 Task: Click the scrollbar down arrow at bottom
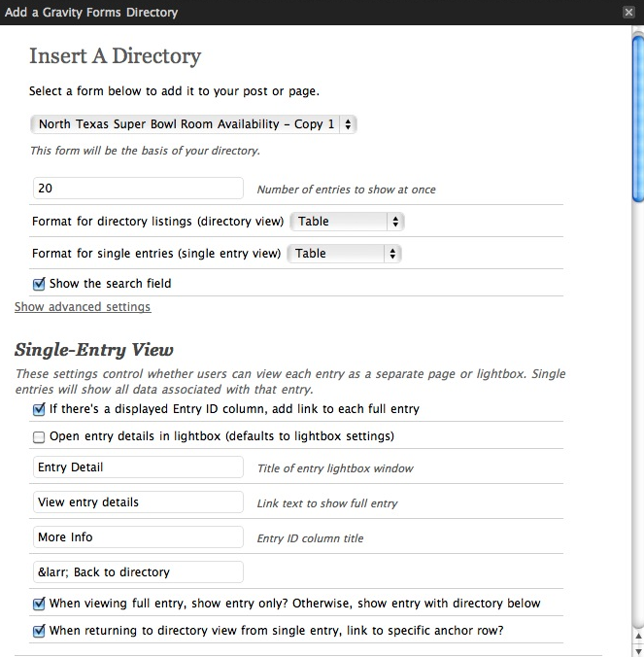point(637,648)
